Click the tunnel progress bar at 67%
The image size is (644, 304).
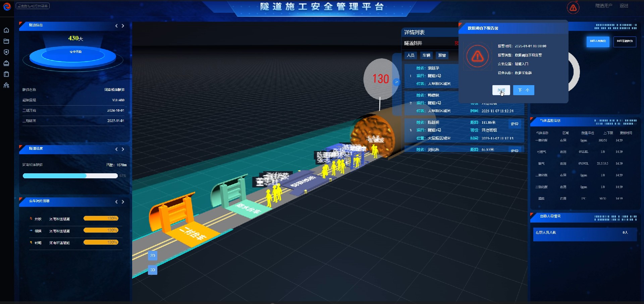[70, 176]
